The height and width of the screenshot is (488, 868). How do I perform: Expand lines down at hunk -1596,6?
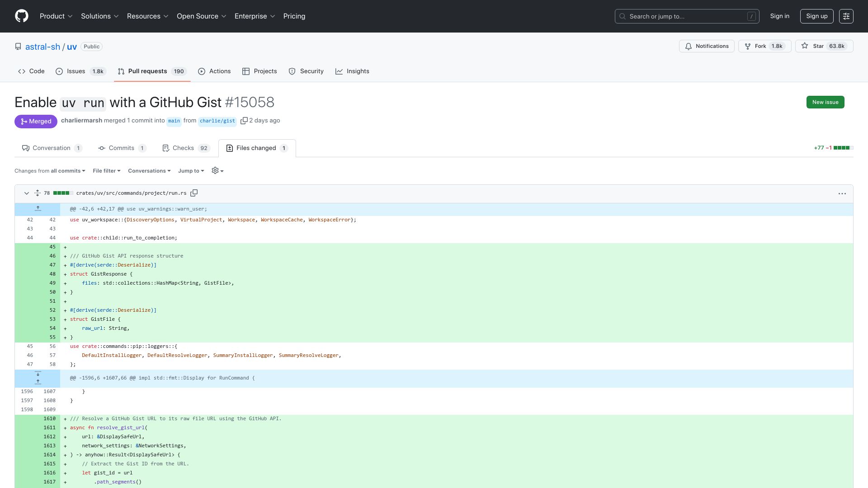tap(38, 374)
